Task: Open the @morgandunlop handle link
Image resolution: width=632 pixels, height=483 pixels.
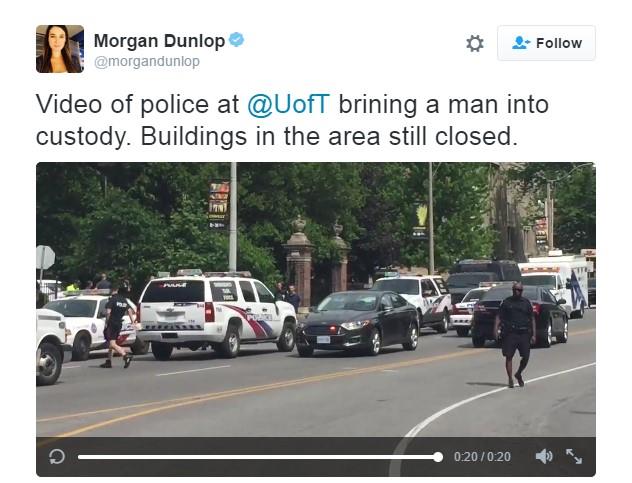Action: (x=147, y=62)
